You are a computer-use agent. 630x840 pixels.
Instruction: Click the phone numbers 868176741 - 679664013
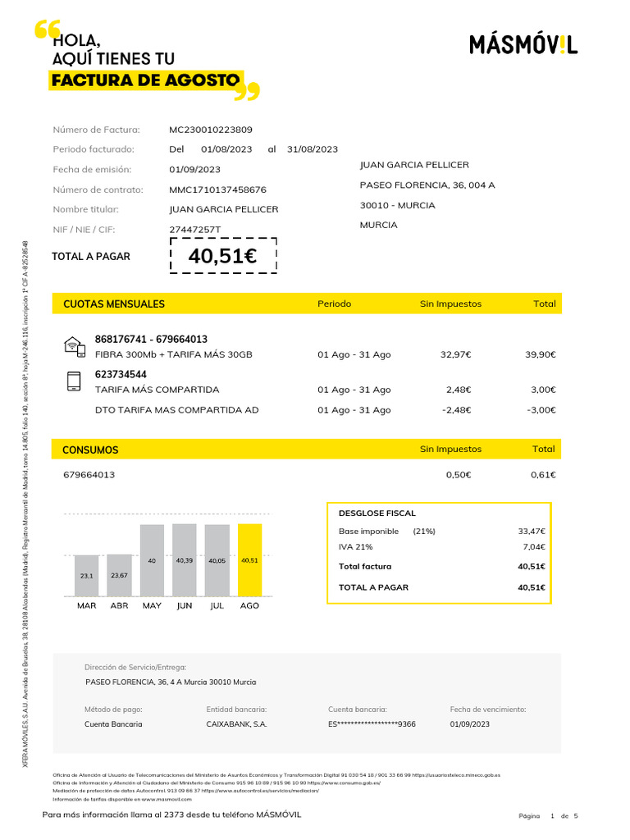pyautogui.click(x=151, y=339)
